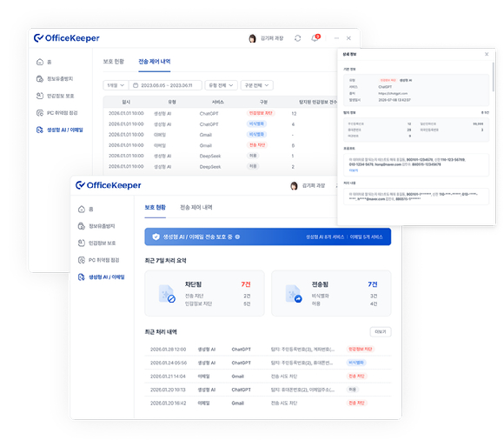Image resolution: width=504 pixels, height=447 pixels.
Task: Expand the period dropdown left of date range
Action: tap(116, 85)
